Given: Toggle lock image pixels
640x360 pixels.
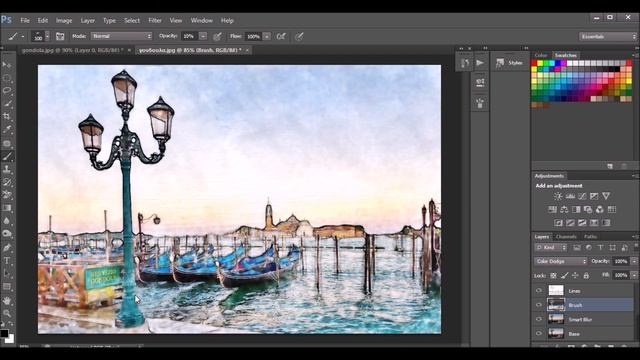Looking at the screenshot, I should point(564,276).
